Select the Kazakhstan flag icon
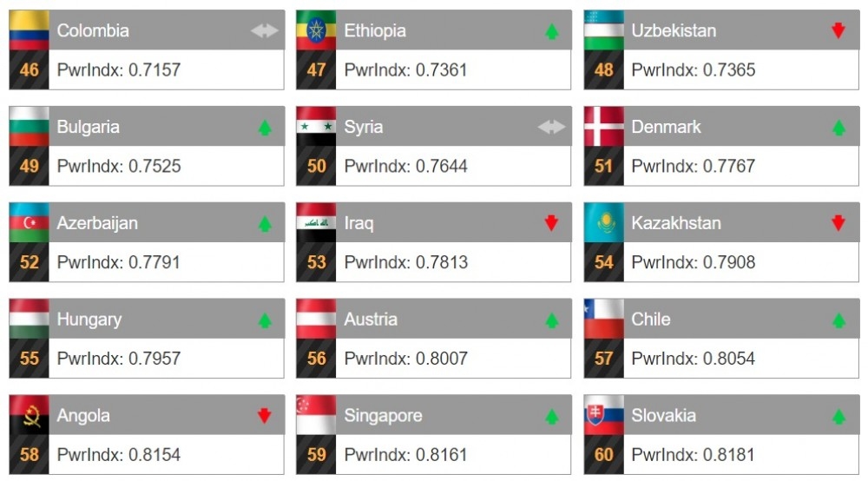 603,222
